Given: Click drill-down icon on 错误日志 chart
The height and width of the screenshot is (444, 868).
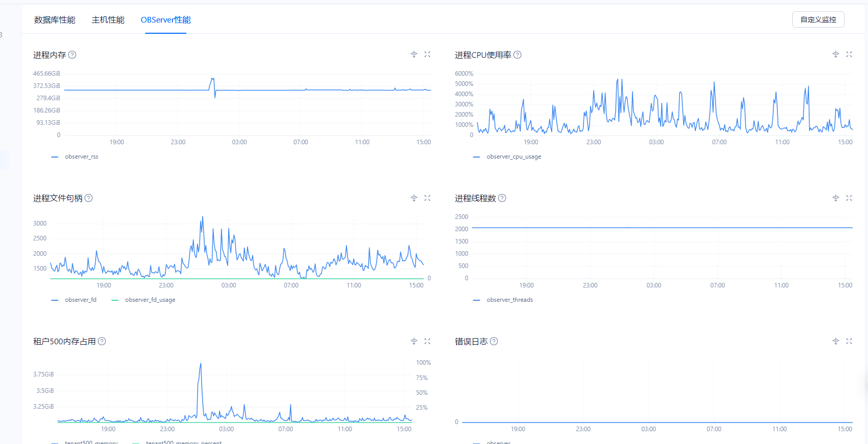Looking at the screenshot, I should (836, 341).
